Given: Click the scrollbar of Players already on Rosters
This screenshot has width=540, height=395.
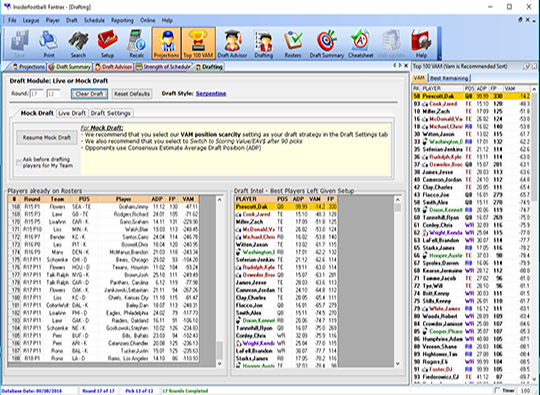Looking at the screenshot, I should 220,281.
